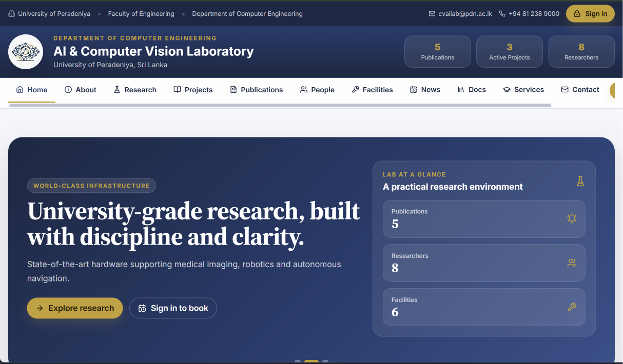Click the people icon in the Researchers glance card

572,263
